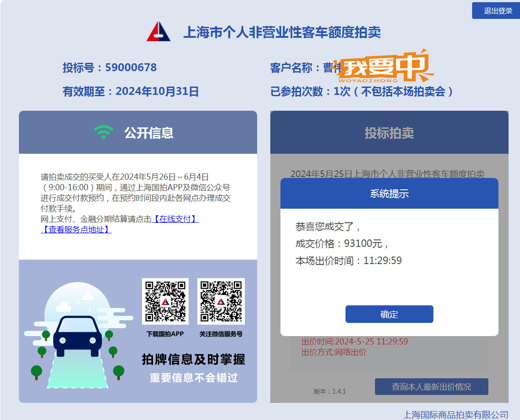Confirm the dialog with 确定 button
520x420 pixels.
tap(389, 314)
